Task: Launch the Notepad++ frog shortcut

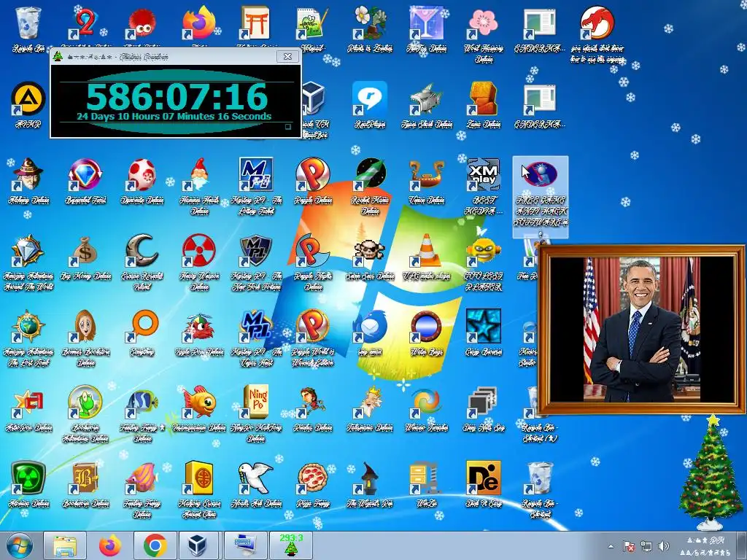Action: pyautogui.click(x=313, y=23)
